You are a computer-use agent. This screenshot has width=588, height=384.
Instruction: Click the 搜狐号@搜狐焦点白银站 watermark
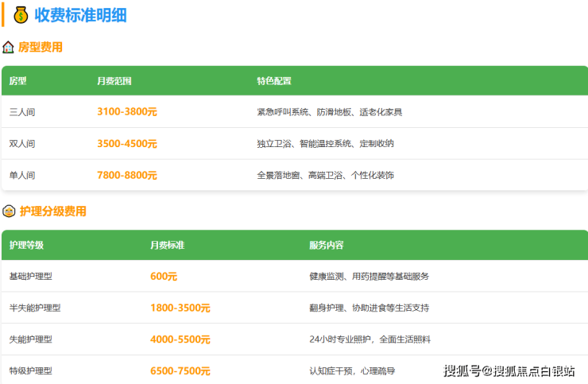(x=509, y=371)
